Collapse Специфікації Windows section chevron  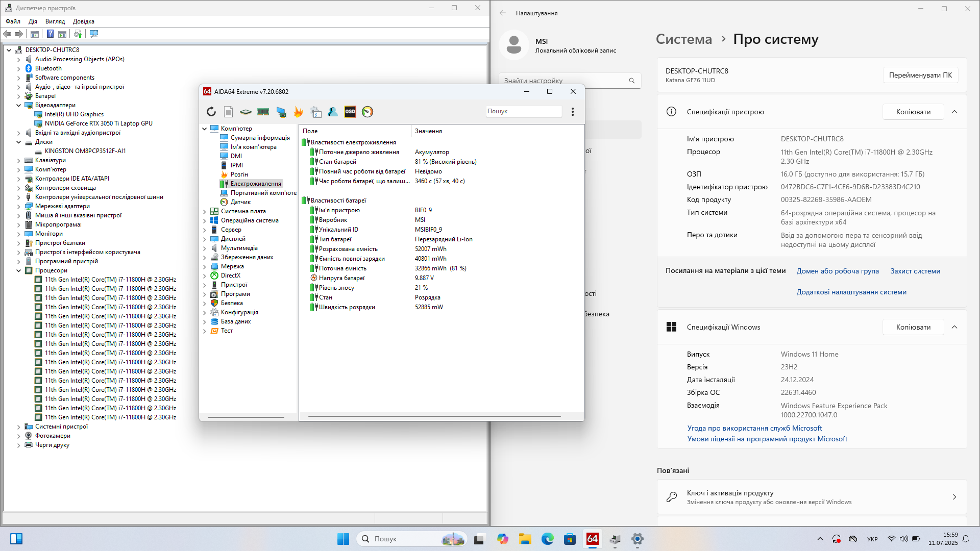(x=954, y=327)
